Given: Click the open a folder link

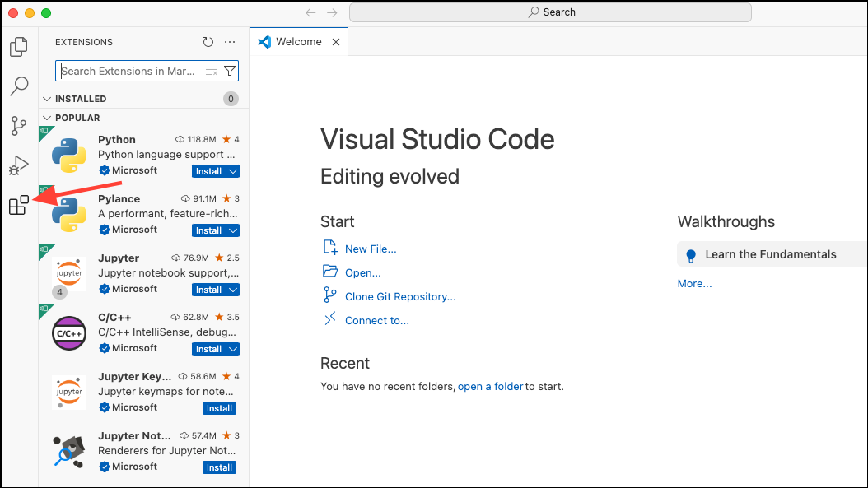Looking at the screenshot, I should (x=491, y=386).
